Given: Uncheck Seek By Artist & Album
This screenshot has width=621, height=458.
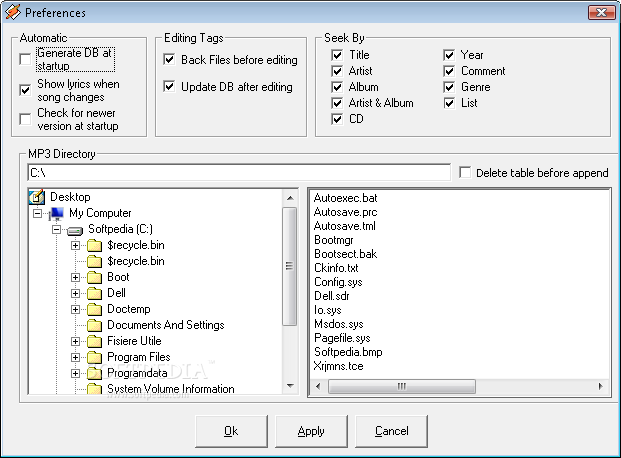Looking at the screenshot, I should [x=337, y=103].
